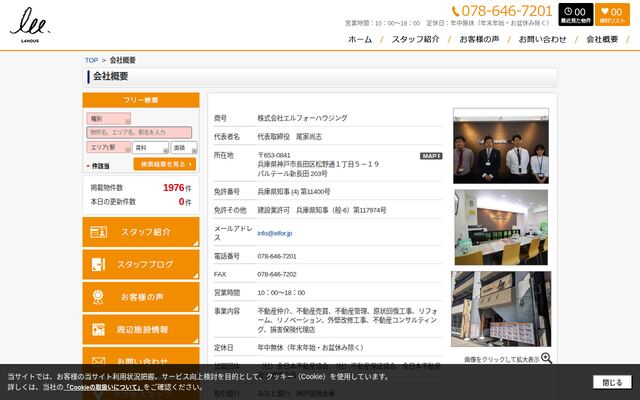Viewport: 640px width, 400px height.
Task: Click the customer voice ribbon icon
Action: pyautogui.click(x=98, y=297)
